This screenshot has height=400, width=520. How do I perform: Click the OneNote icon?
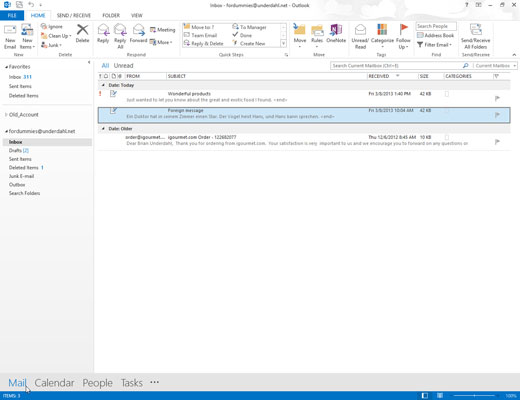(x=336, y=30)
